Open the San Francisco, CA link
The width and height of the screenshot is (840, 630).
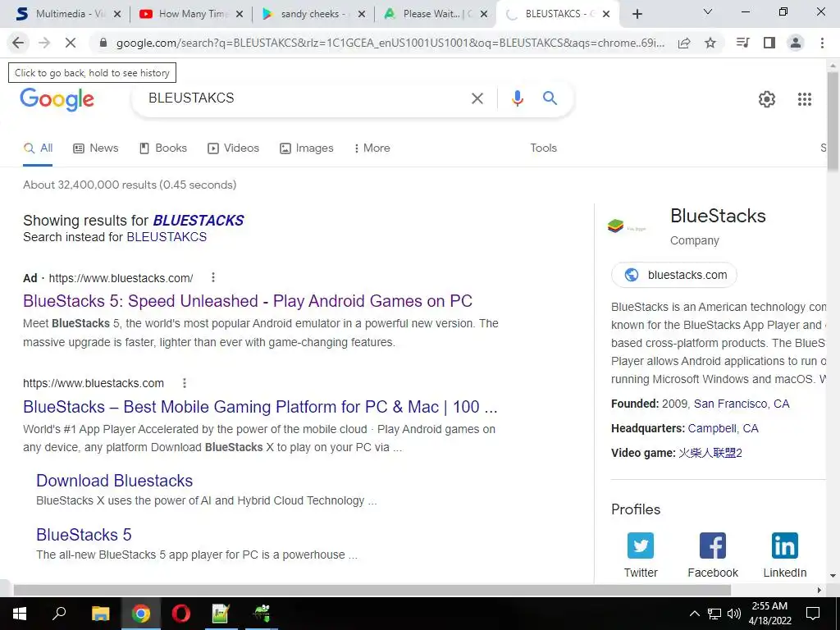coord(742,404)
